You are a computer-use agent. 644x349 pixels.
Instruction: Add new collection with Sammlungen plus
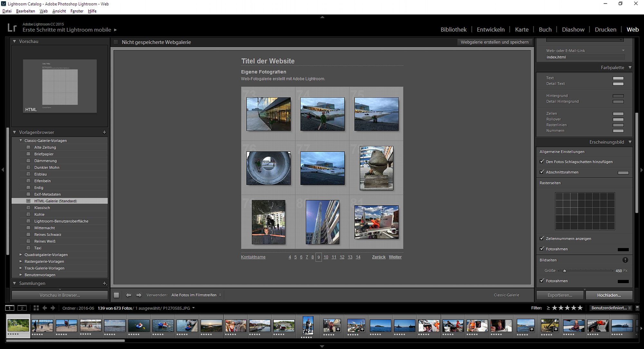(x=104, y=283)
